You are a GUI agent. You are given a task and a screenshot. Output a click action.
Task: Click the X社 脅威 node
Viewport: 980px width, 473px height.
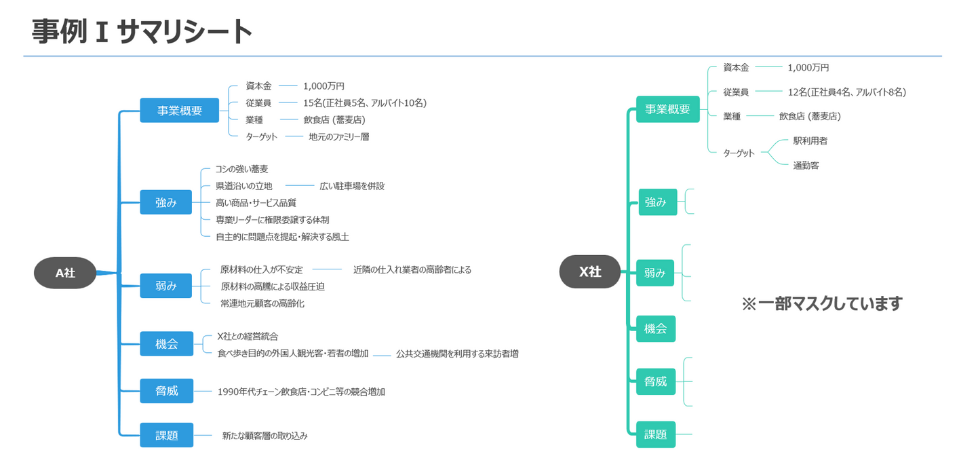coord(655,381)
